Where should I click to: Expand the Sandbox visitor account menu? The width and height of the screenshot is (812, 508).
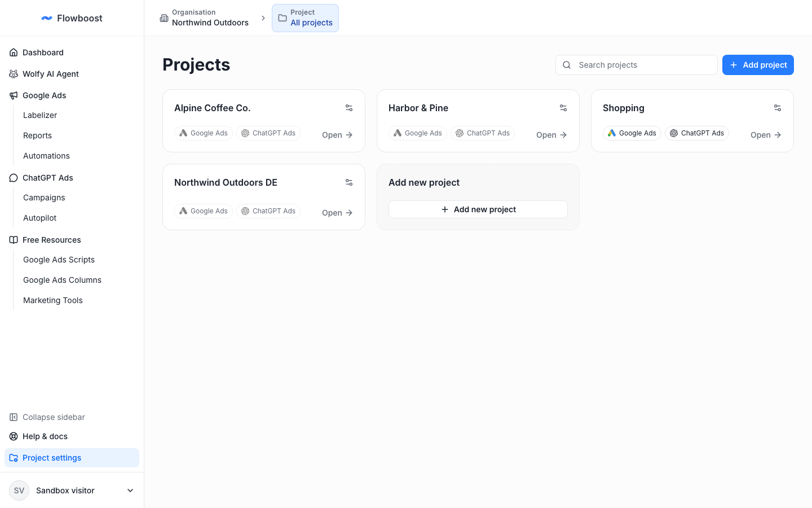coord(72,491)
